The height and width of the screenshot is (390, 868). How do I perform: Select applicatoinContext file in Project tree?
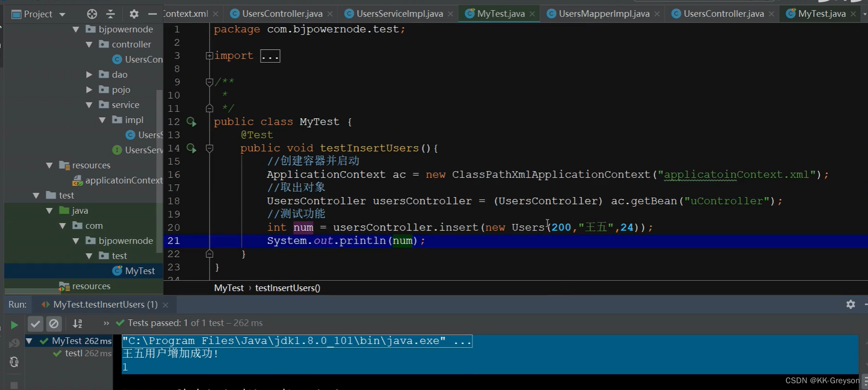pos(118,181)
